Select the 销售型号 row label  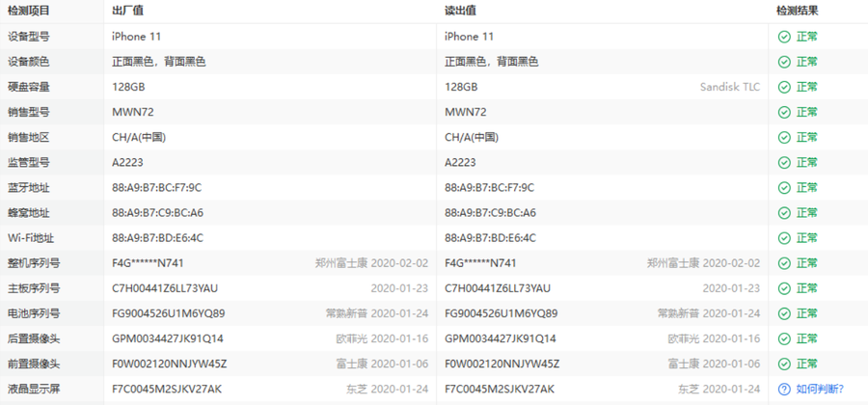coord(28,112)
